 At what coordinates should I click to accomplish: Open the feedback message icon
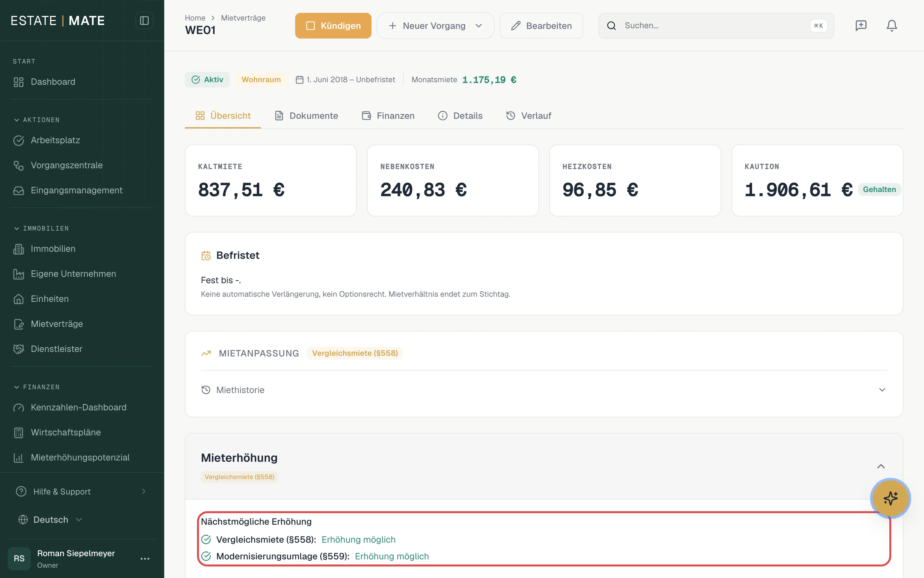pyautogui.click(x=861, y=26)
